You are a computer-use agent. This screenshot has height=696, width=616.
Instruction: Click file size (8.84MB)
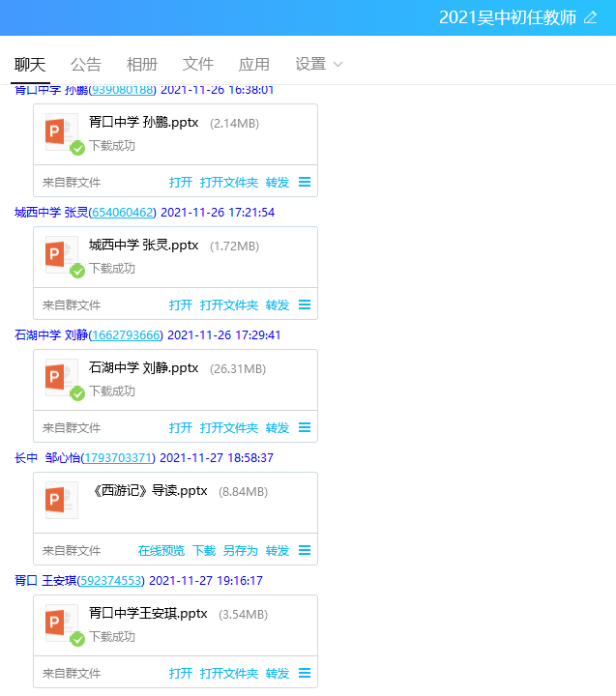coord(243,492)
